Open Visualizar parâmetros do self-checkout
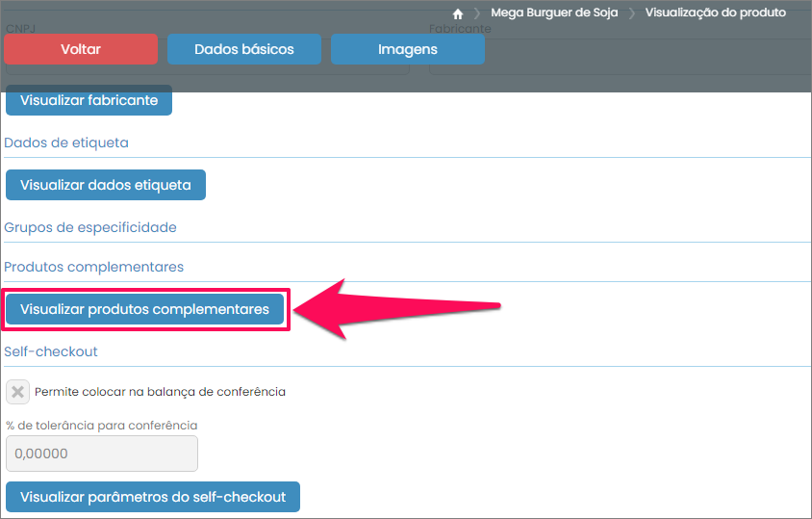 pos(153,497)
